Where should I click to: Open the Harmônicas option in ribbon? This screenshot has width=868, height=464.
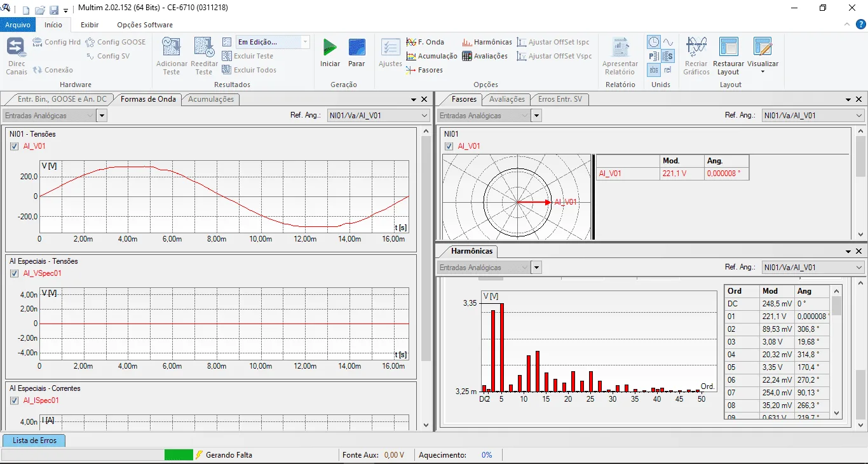click(487, 42)
